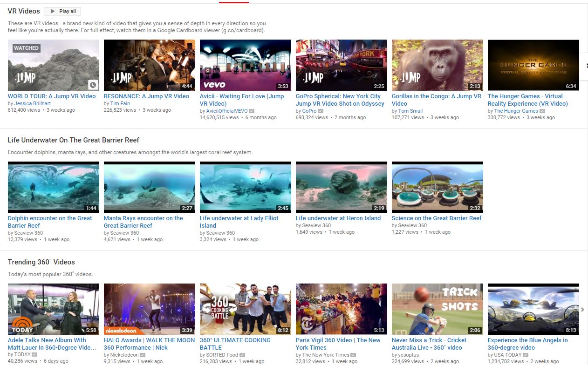
Task: Open Dolphin encounter on the Great Barrier Reef thumbnail
Action: (x=54, y=187)
